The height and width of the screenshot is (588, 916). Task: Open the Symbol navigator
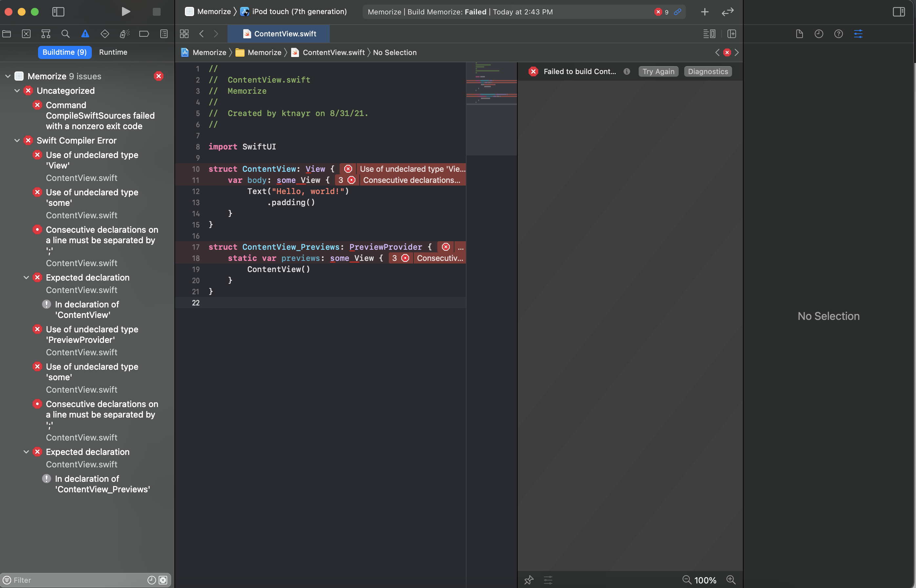(x=46, y=34)
